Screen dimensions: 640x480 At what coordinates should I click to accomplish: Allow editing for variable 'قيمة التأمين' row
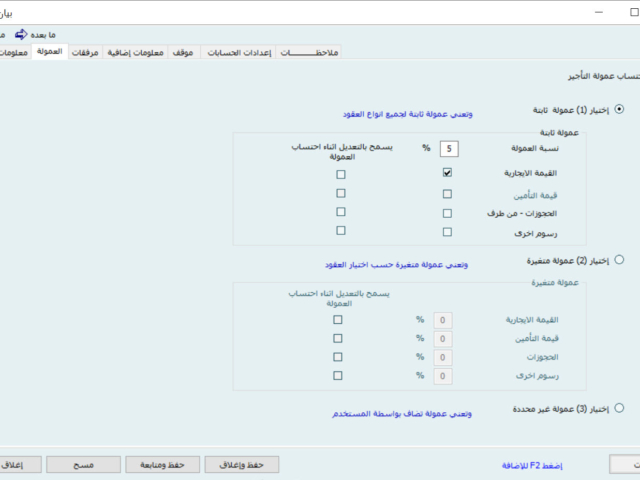pyautogui.click(x=338, y=338)
